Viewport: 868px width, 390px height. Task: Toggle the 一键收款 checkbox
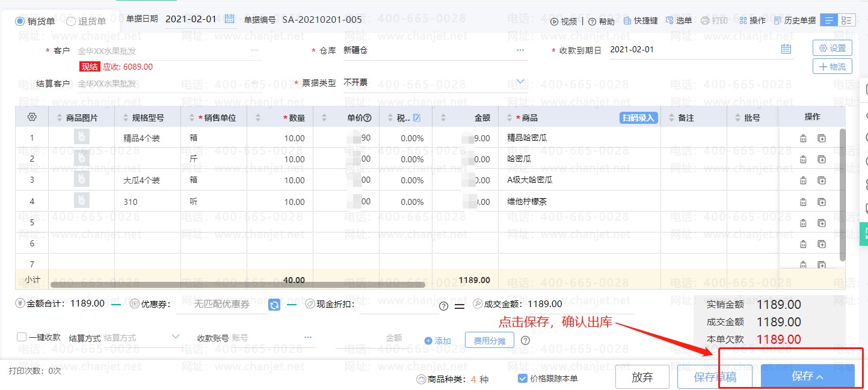point(22,337)
